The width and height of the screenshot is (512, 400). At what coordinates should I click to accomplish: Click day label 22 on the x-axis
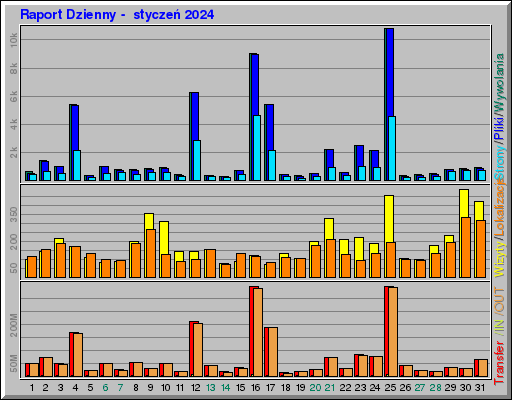pos(346,388)
